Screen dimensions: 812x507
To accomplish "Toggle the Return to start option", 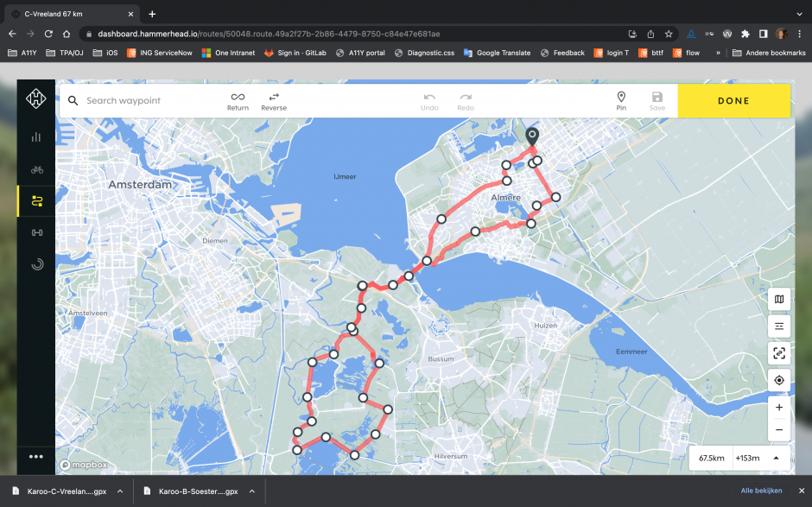I will [x=238, y=100].
